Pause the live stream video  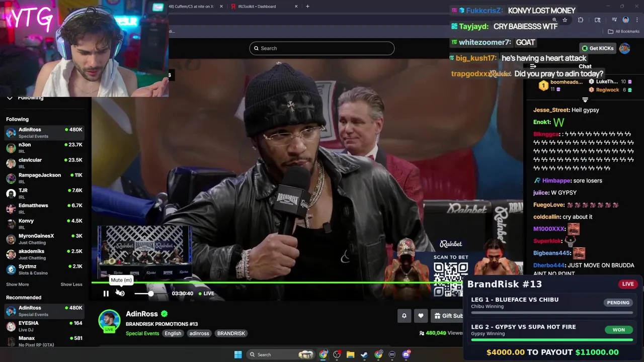[106, 294]
